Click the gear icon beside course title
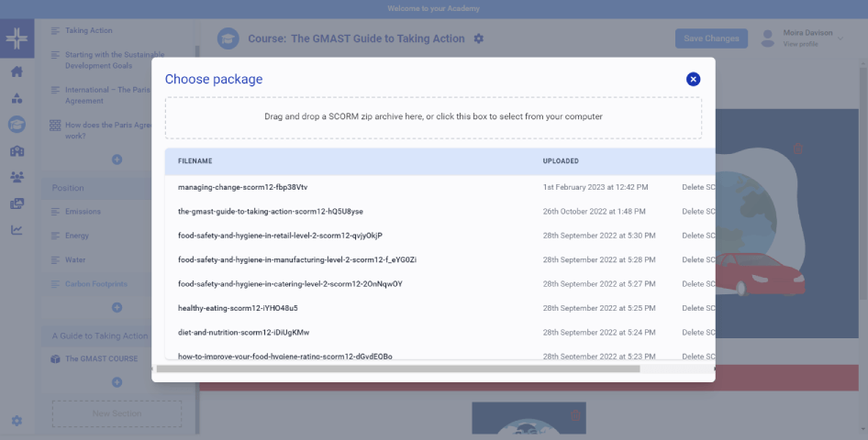Viewport: 868px width, 440px height. pos(478,38)
